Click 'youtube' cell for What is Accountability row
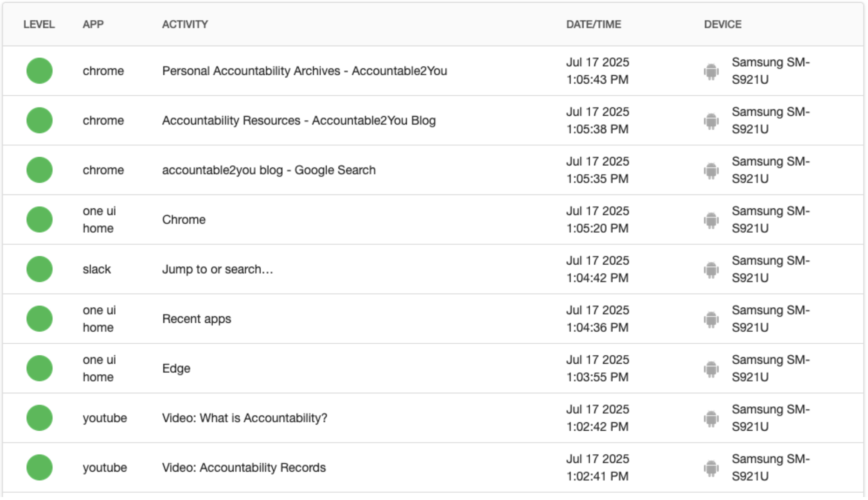 click(x=105, y=418)
